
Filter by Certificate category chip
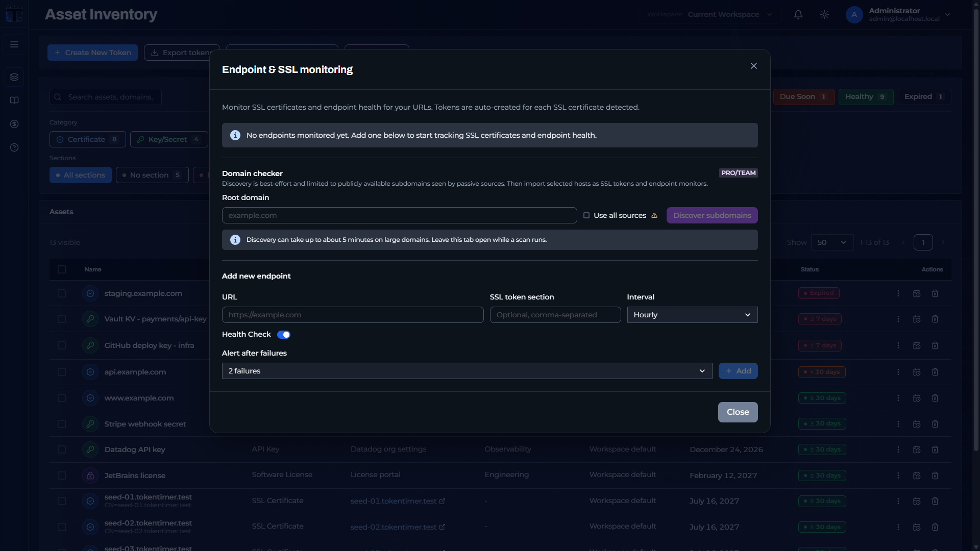pos(88,139)
